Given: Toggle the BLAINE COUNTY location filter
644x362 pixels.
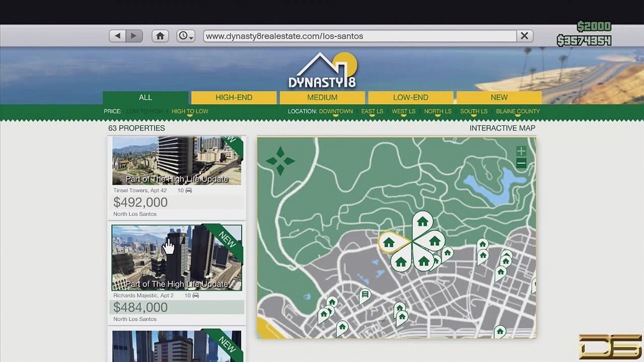Looking at the screenshot, I should (x=518, y=111).
